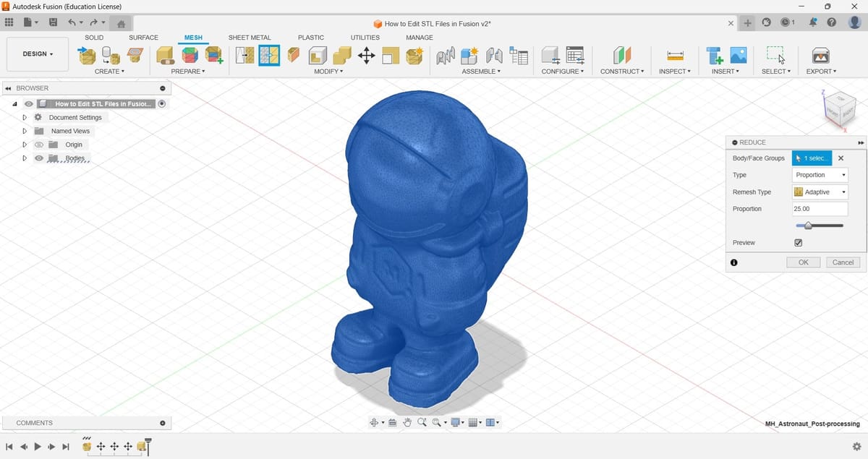Open the Configure table icon
The height and width of the screenshot is (459, 868).
(x=576, y=55)
